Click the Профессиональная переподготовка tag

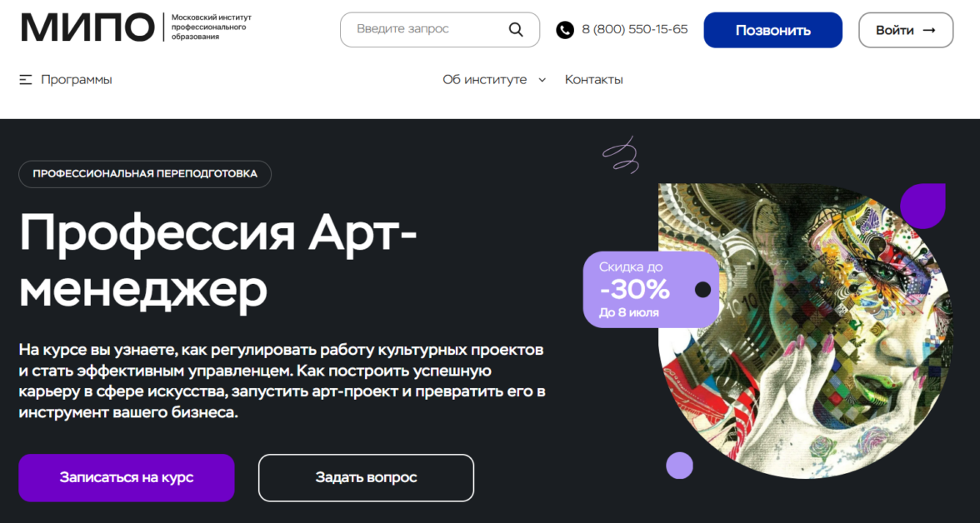[145, 174]
